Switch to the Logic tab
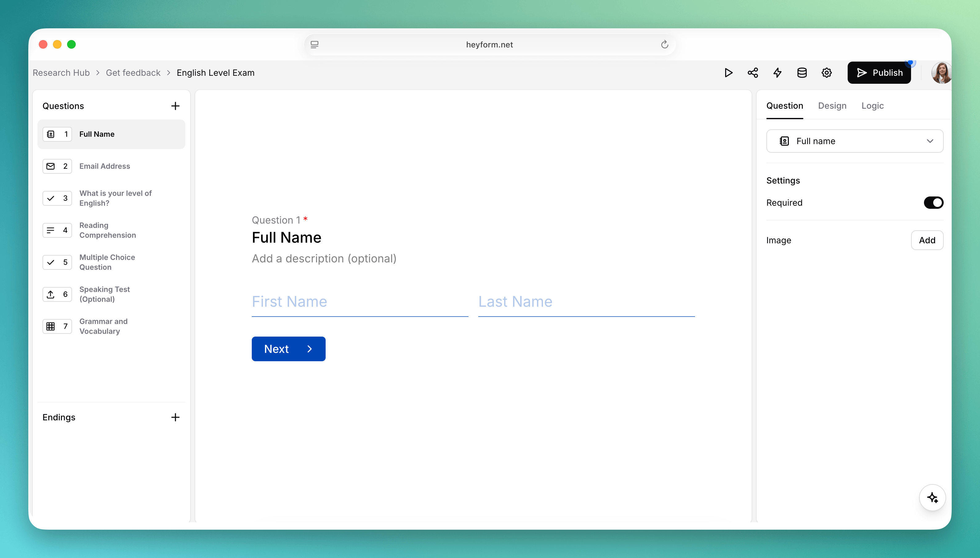The width and height of the screenshot is (980, 558). [872, 106]
